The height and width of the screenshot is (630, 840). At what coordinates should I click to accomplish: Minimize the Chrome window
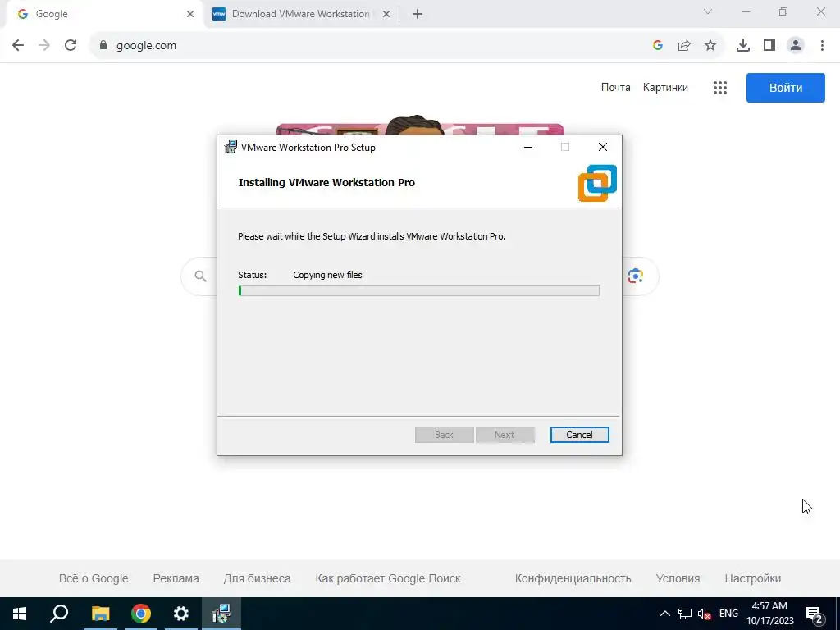point(746,11)
